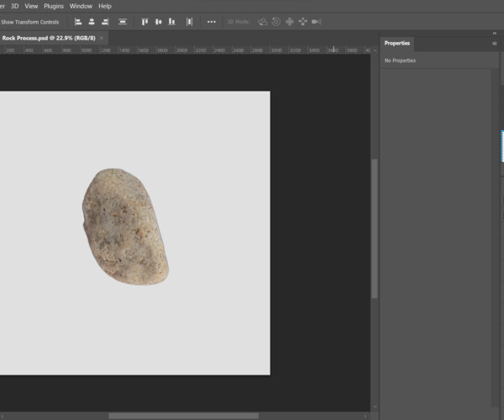The image size is (504, 420).
Task: Open the Plugins menu
Action: point(54,6)
